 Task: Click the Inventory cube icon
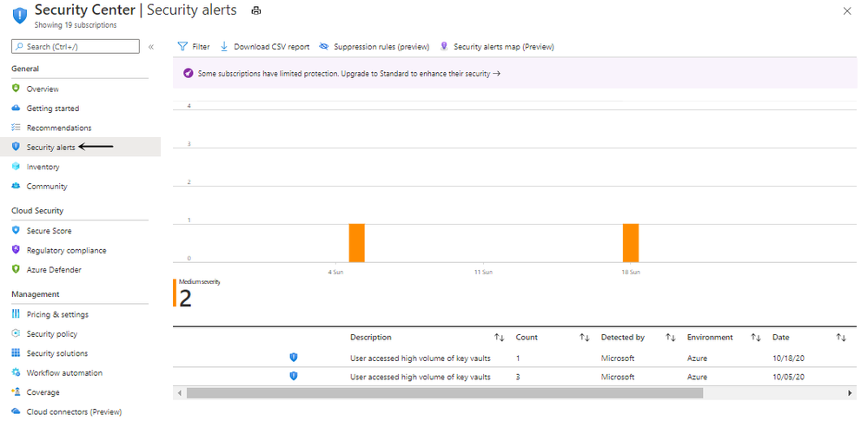16,166
